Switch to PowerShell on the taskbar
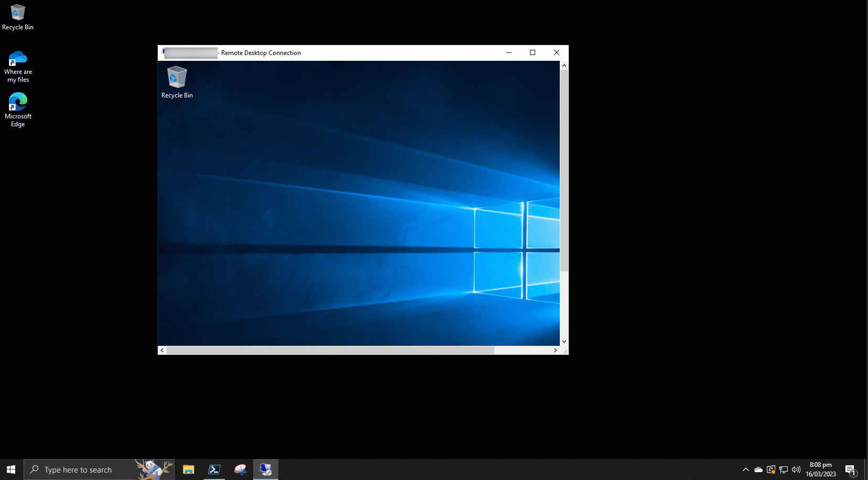Viewport: 868px width, 480px height. click(x=214, y=470)
